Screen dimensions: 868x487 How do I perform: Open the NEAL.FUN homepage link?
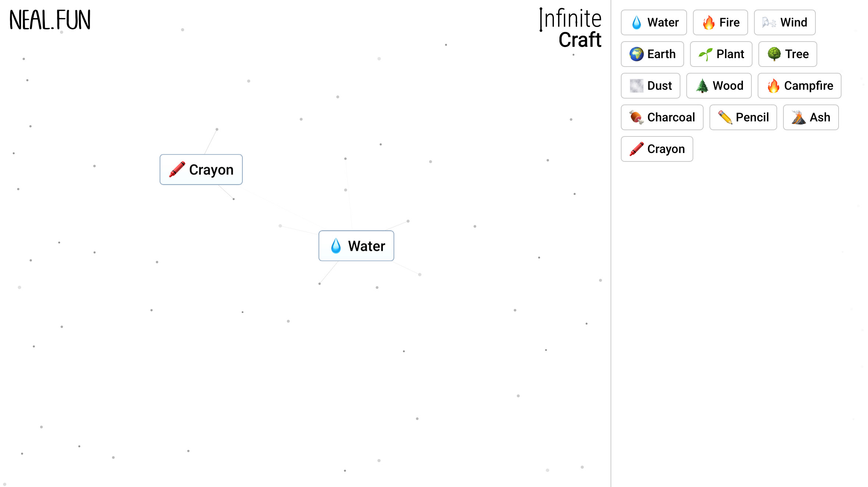pyautogui.click(x=49, y=20)
